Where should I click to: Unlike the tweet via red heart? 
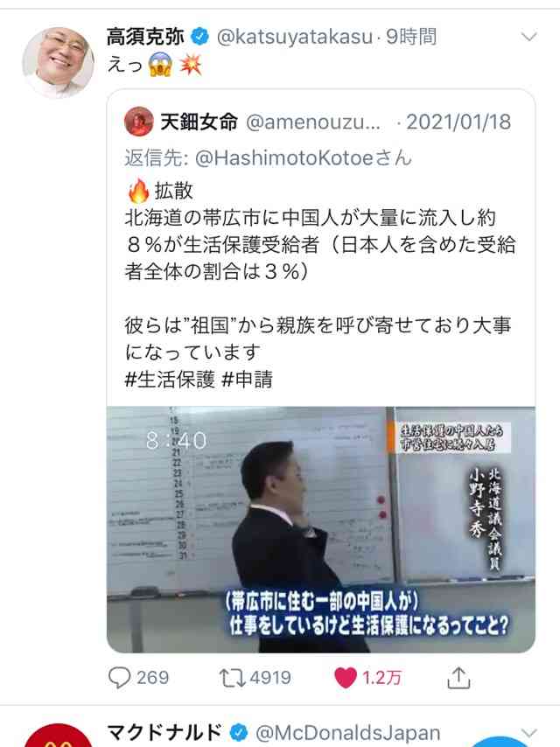[346, 677]
